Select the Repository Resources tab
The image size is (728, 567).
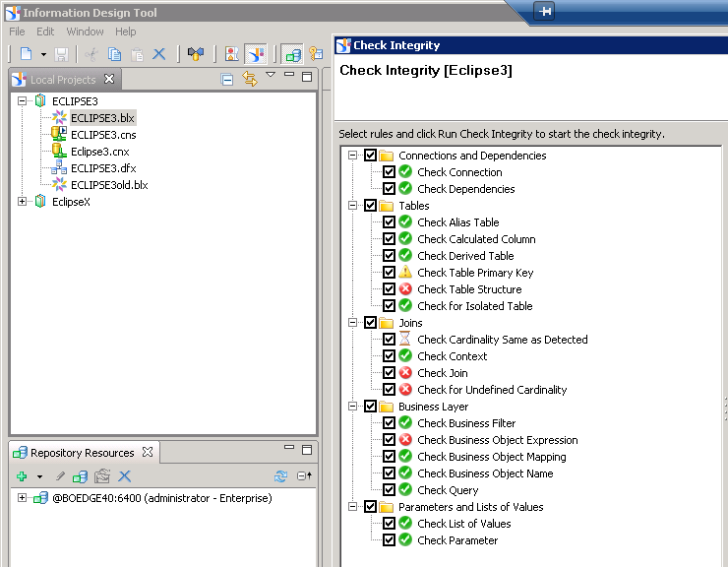pos(83,452)
